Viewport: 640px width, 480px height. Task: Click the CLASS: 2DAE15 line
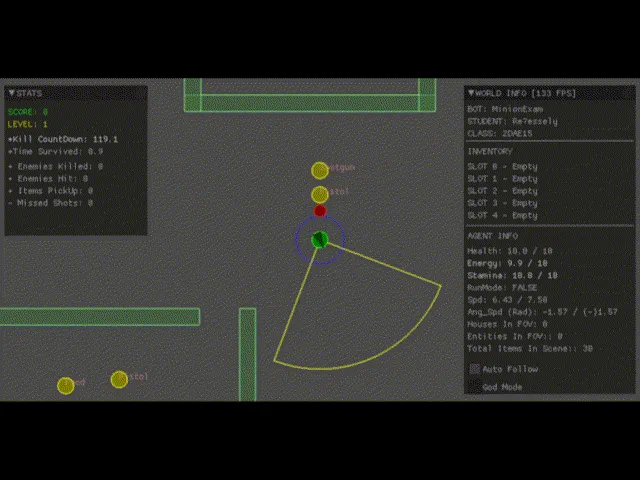click(500, 133)
